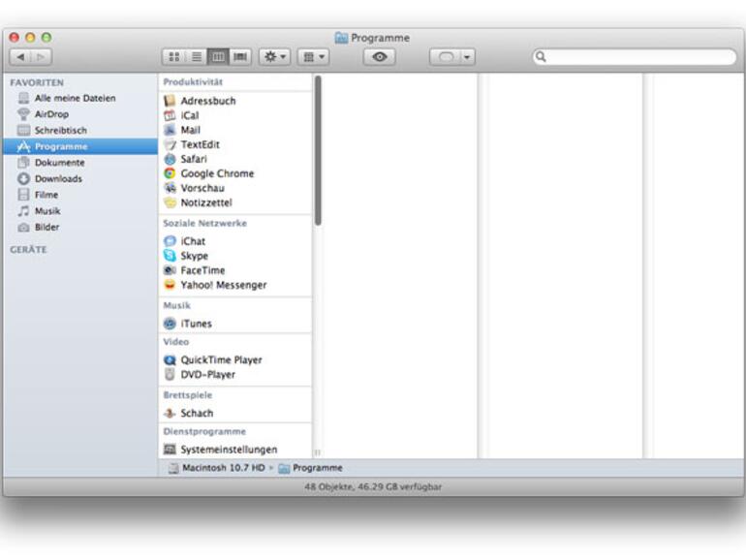Screen dimensions: 746x560
Task: Open the arrange-by dropdown menu
Action: pyautogui.click(x=314, y=57)
